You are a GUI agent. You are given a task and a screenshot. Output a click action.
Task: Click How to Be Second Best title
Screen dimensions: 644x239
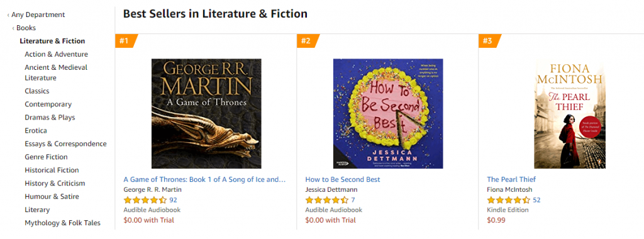[343, 179]
